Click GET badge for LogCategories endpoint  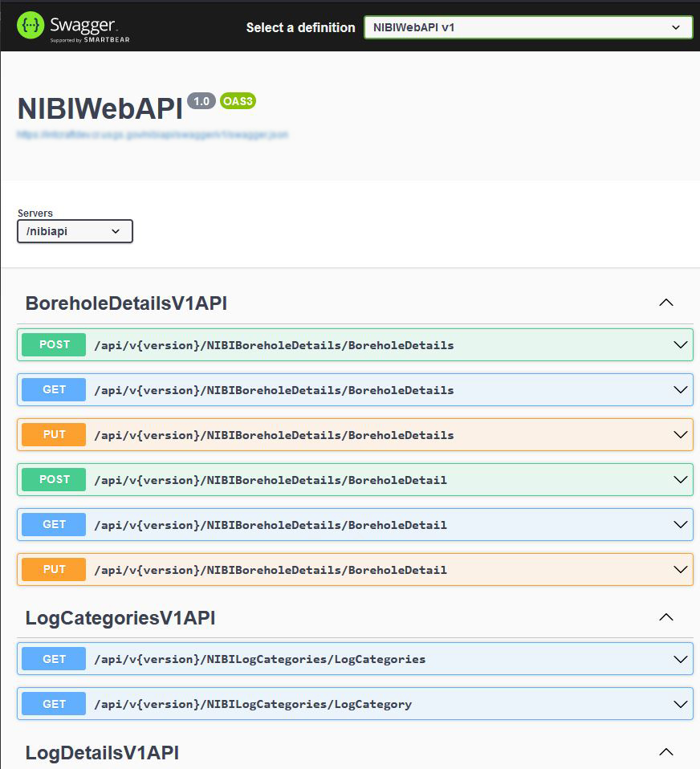pos(54,659)
